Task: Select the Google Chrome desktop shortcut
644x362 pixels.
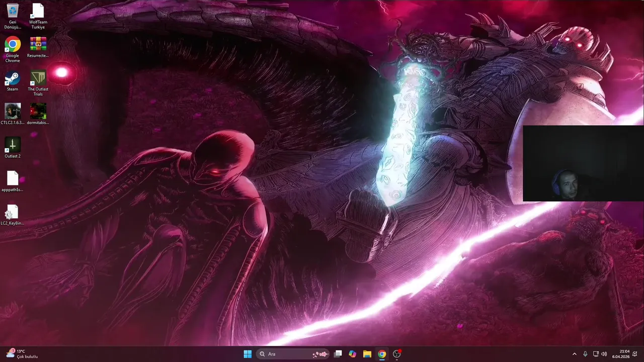Action: pyautogui.click(x=13, y=49)
